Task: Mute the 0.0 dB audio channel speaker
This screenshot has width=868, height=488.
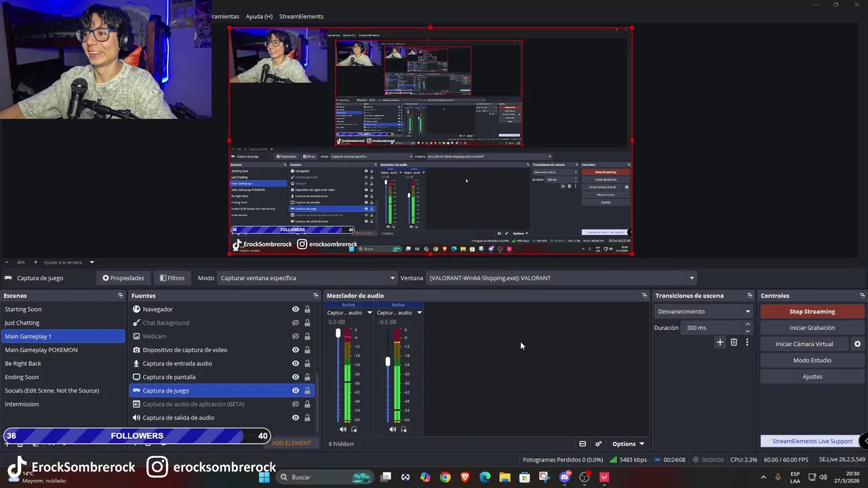Action: point(342,429)
